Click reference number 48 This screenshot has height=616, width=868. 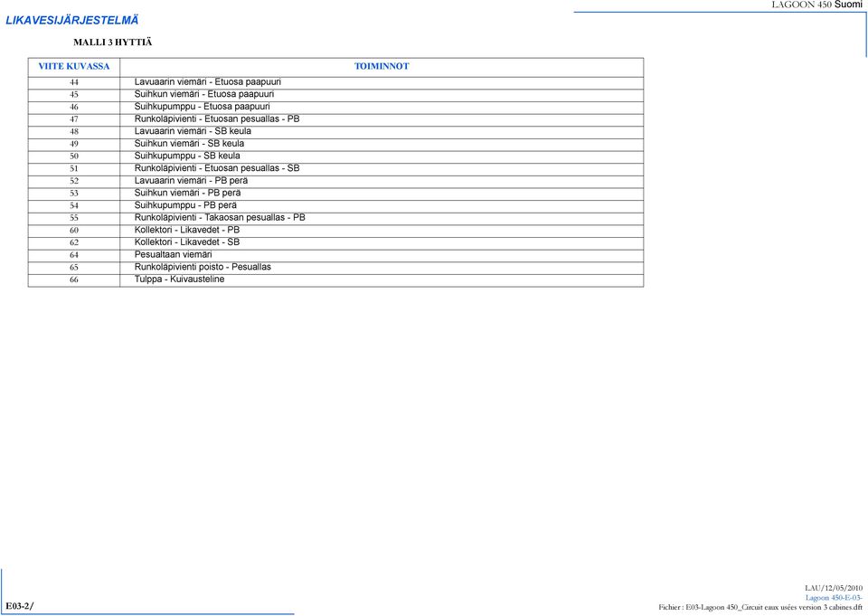click(74, 132)
